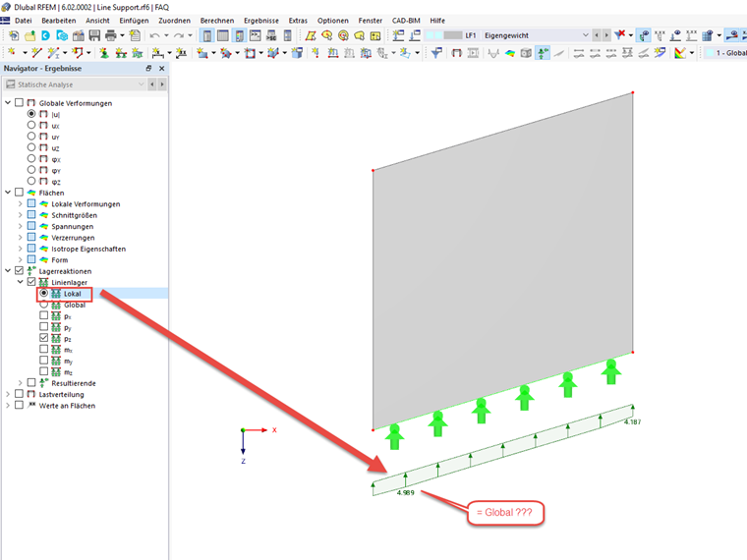Uncheck the pZ checkbox

point(44,338)
